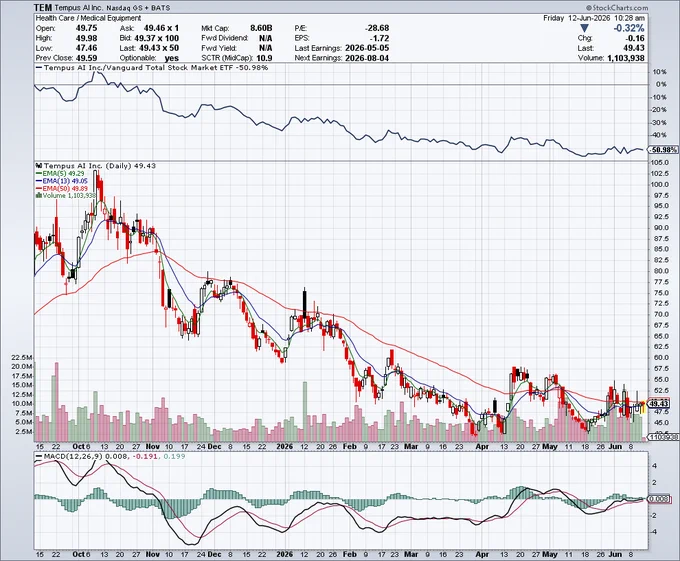Click the EPS value -1.72
The height and width of the screenshot is (561, 680).
[379, 38]
